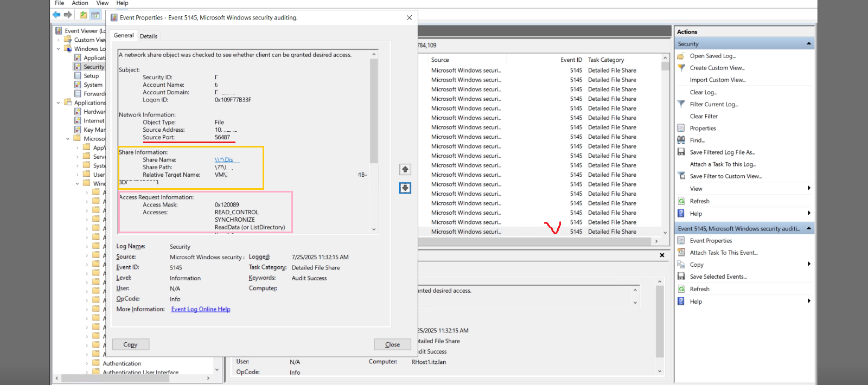Click the up-folder toolbar icon

[84, 15]
